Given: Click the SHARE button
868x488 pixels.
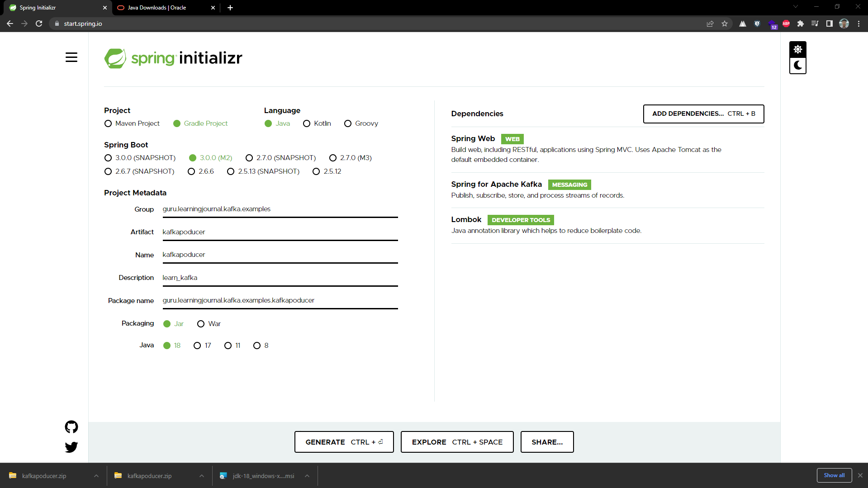Looking at the screenshot, I should pos(547,442).
